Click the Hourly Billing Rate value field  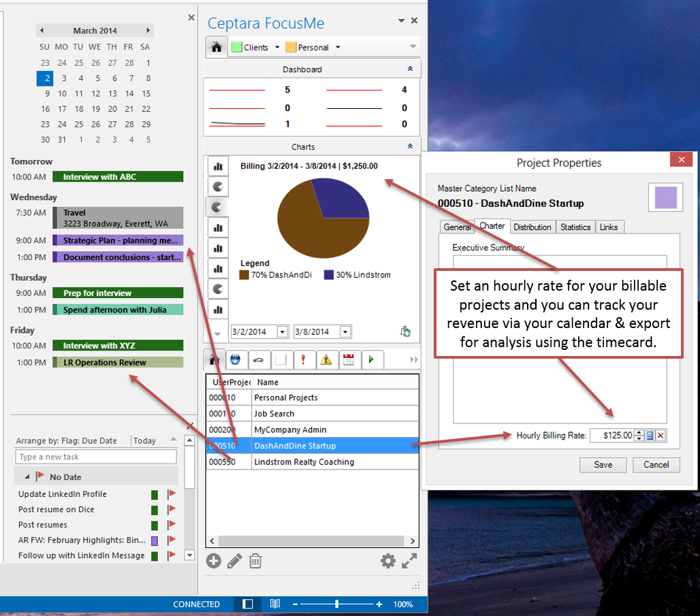point(611,436)
